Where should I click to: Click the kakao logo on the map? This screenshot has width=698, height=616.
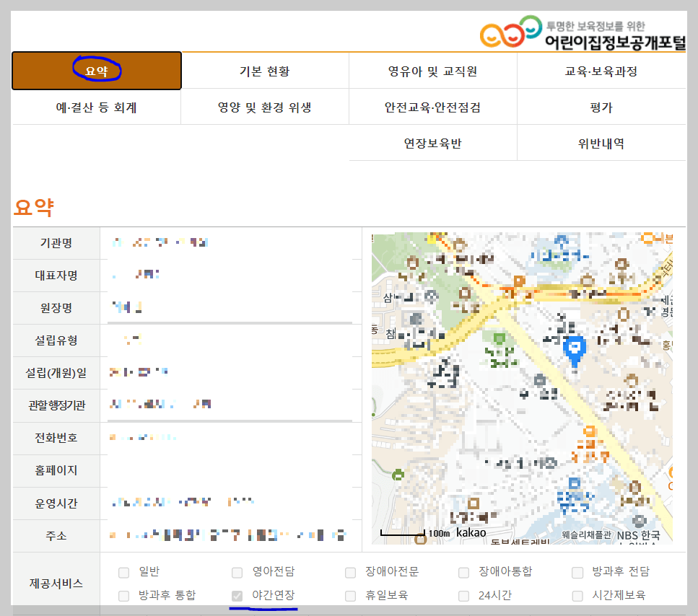pyautogui.click(x=471, y=532)
